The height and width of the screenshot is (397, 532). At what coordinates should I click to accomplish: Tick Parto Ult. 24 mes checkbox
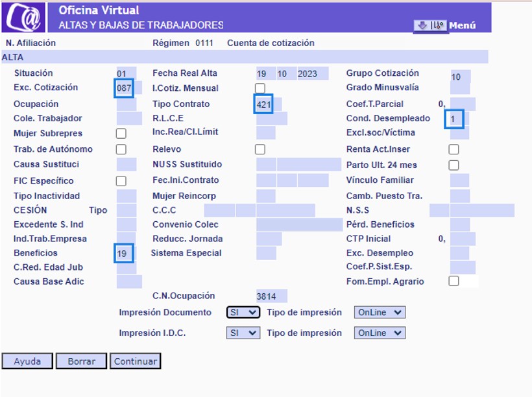click(453, 165)
